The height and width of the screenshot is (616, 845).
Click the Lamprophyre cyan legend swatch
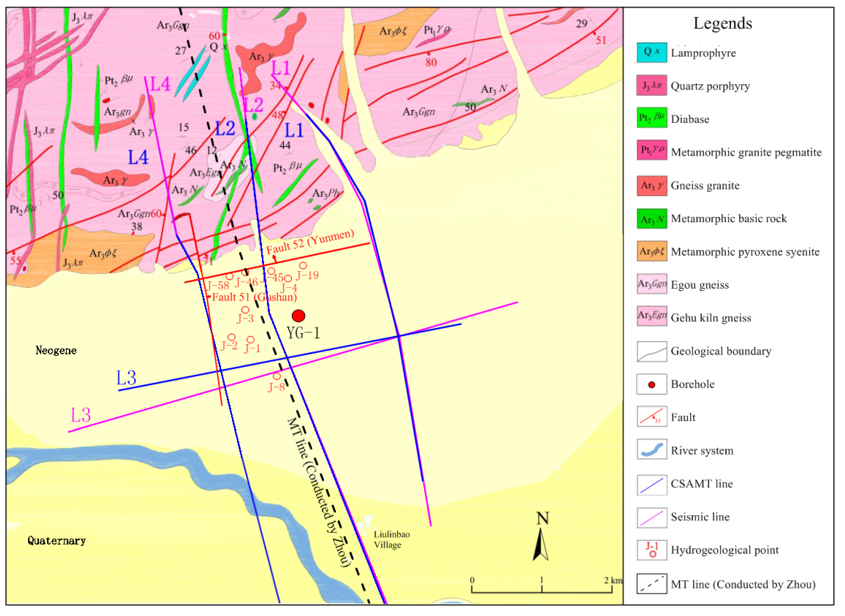652,53
